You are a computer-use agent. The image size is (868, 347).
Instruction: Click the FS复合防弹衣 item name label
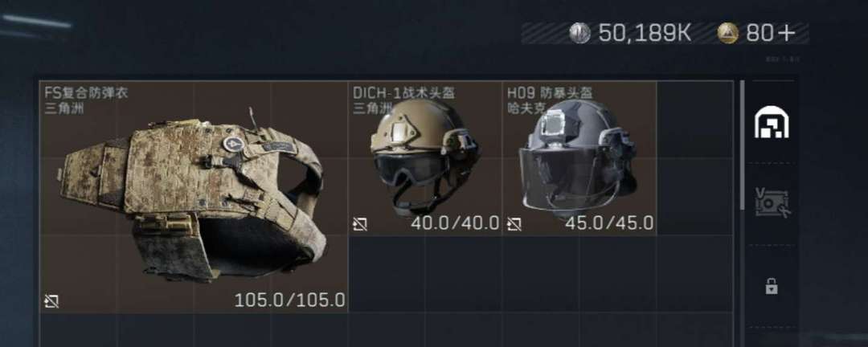point(86,92)
